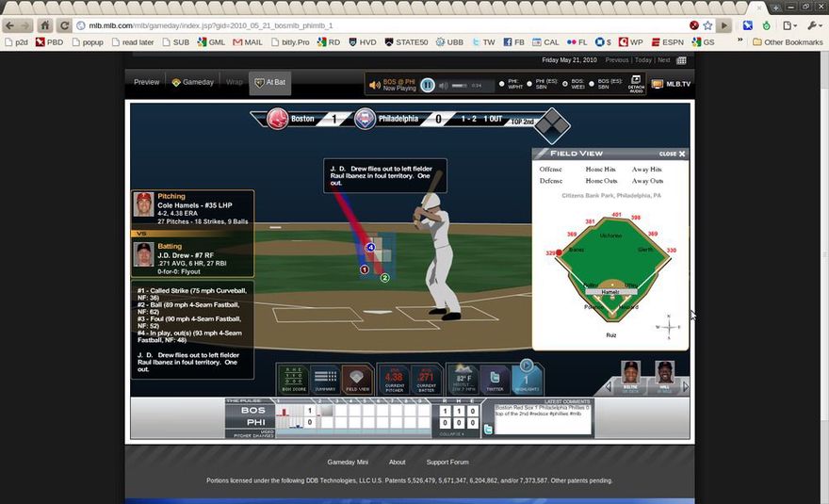Open the Other Bookmarks folder
The width and height of the screenshot is (829, 504).
(x=788, y=42)
